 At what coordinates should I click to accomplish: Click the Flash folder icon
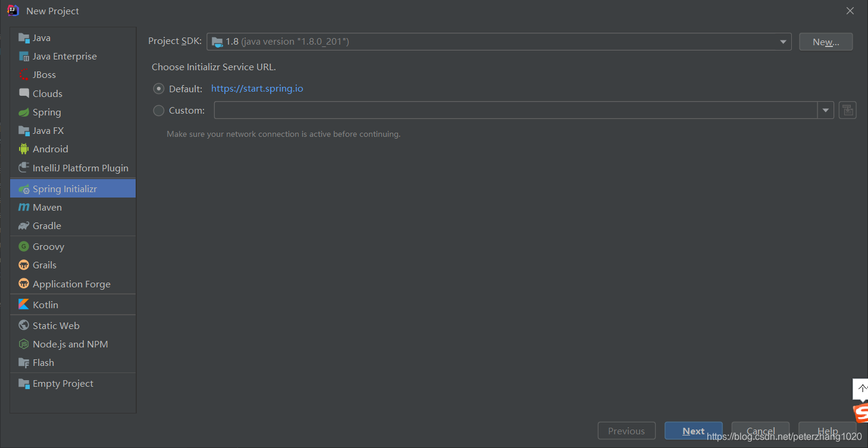[24, 362]
